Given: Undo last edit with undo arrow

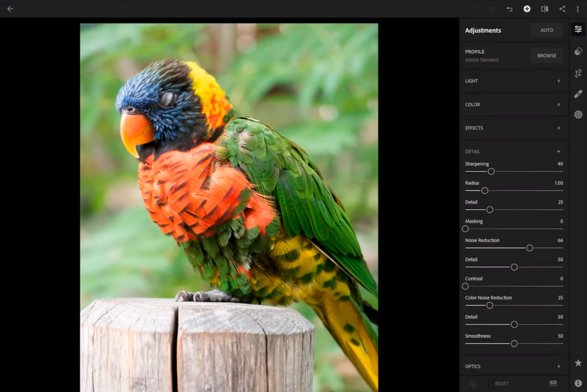Looking at the screenshot, I should 509,9.
